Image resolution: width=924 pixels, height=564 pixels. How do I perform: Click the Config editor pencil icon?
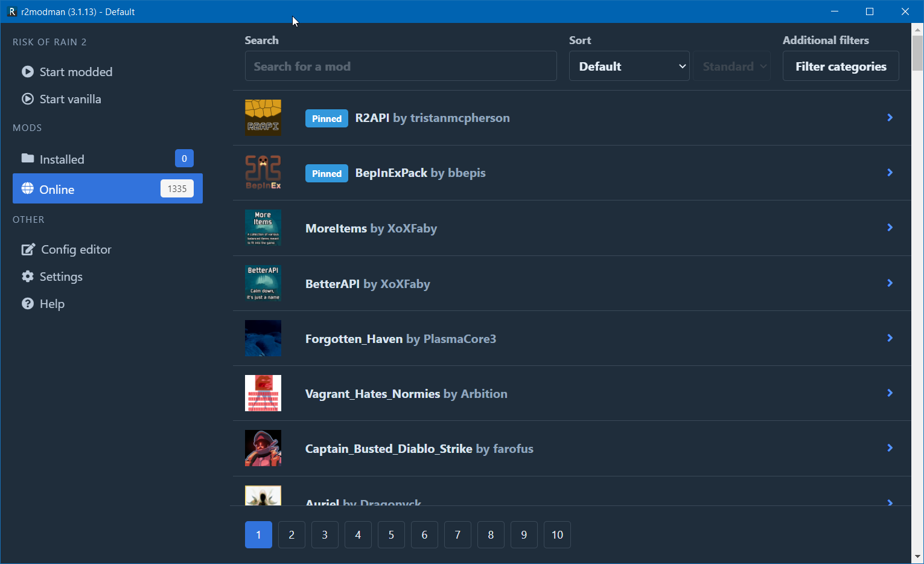[x=28, y=249]
